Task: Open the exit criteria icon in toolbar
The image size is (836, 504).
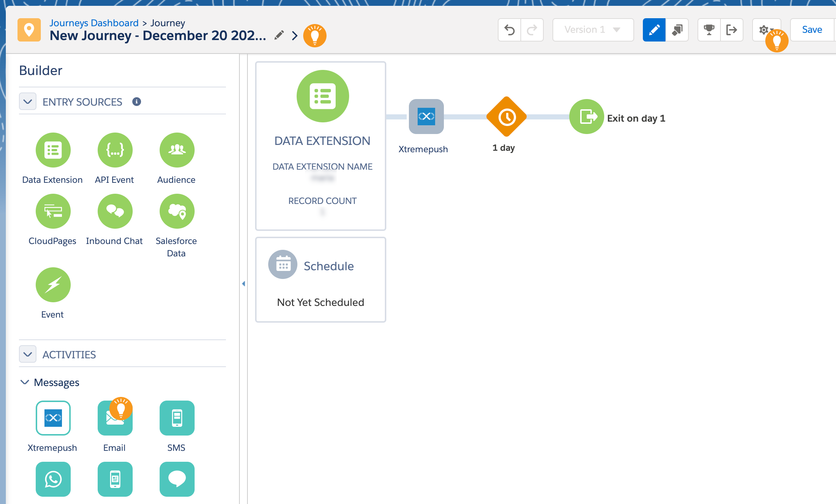Action: coord(731,30)
